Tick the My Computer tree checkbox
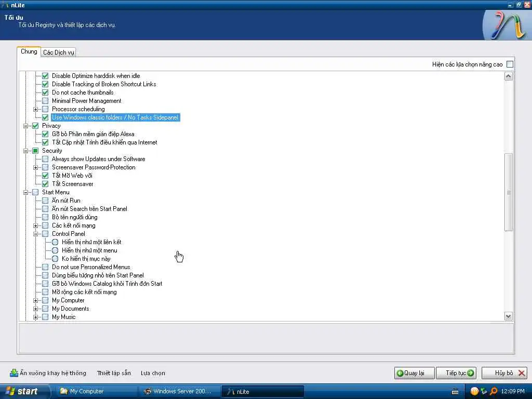This screenshot has height=399, width=532. coord(45,300)
